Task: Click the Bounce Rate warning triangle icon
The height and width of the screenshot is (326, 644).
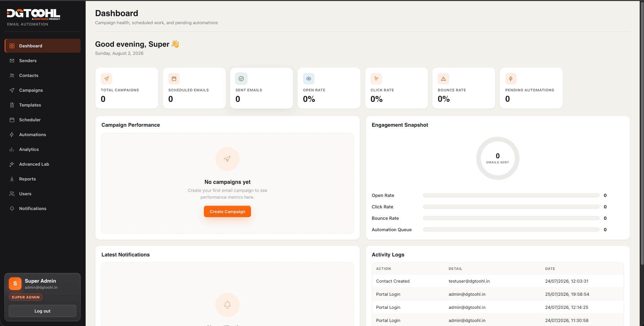Action: click(x=443, y=79)
